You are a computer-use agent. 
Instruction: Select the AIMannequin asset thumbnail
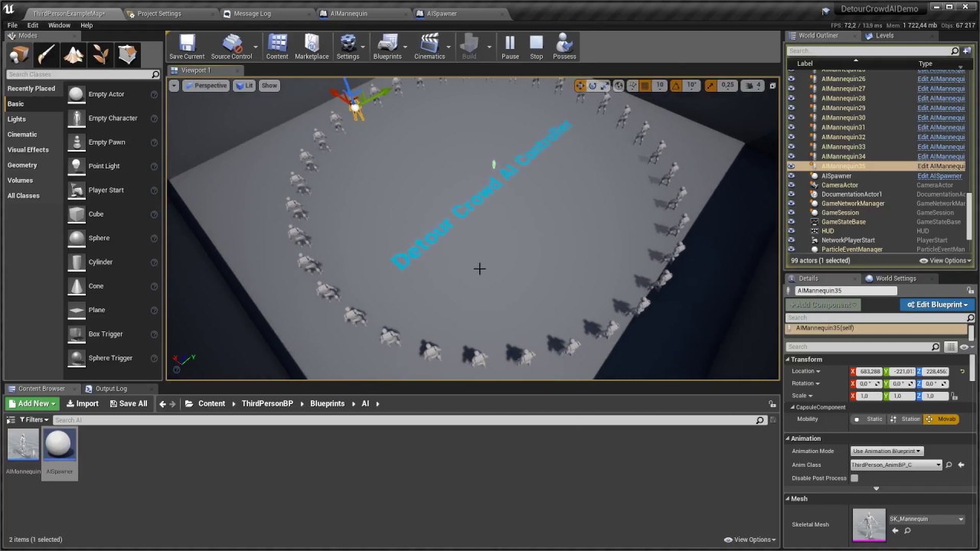coord(23,445)
